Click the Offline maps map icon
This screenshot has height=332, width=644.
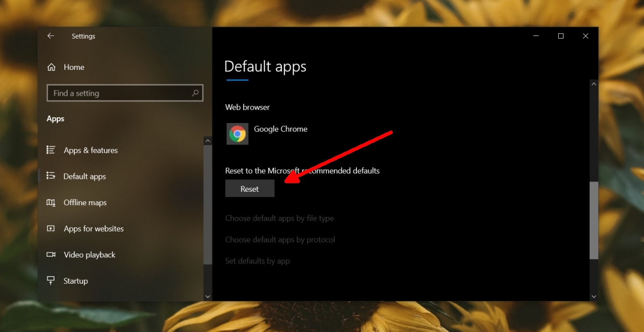pyautogui.click(x=52, y=203)
